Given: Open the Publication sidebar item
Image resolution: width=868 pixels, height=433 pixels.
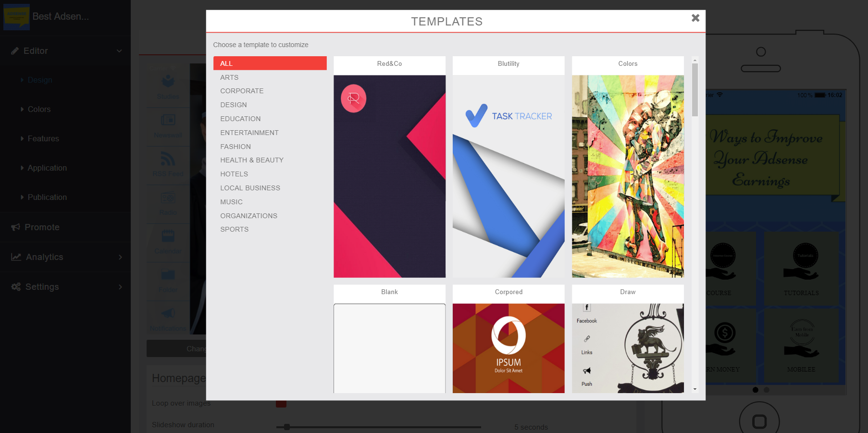Looking at the screenshot, I should (47, 198).
